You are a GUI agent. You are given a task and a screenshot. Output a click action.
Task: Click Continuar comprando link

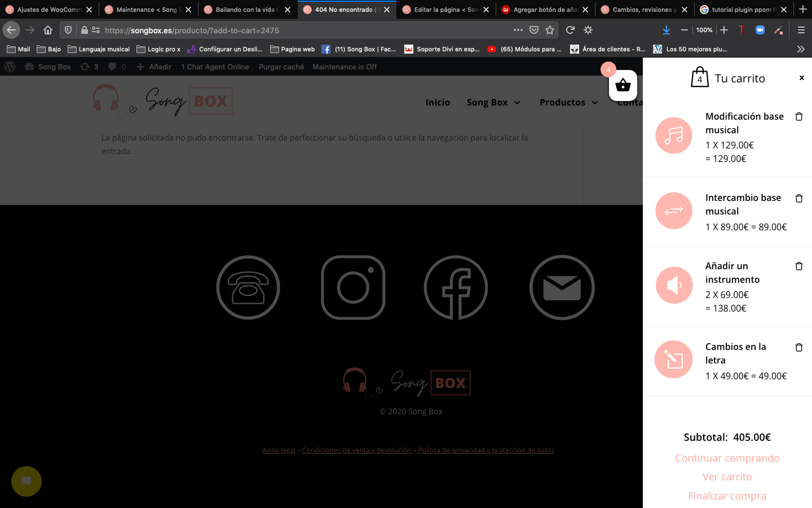(727, 458)
